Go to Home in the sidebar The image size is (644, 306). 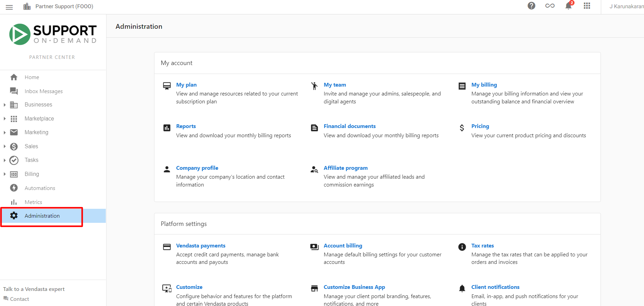click(x=32, y=77)
